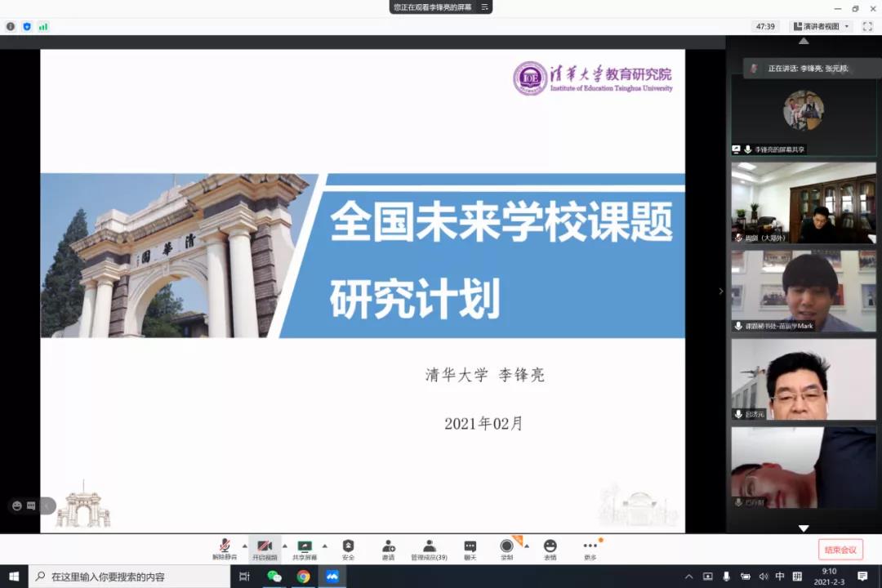Select participant tile labeled Mark
Viewport: 882px width, 588px height.
804,291
